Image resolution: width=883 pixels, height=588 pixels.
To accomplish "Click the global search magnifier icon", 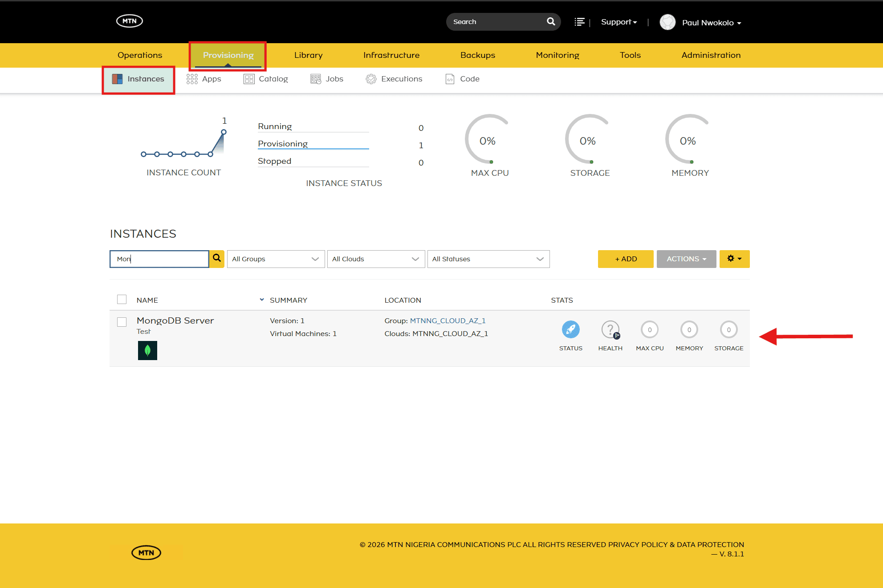I will coord(551,21).
